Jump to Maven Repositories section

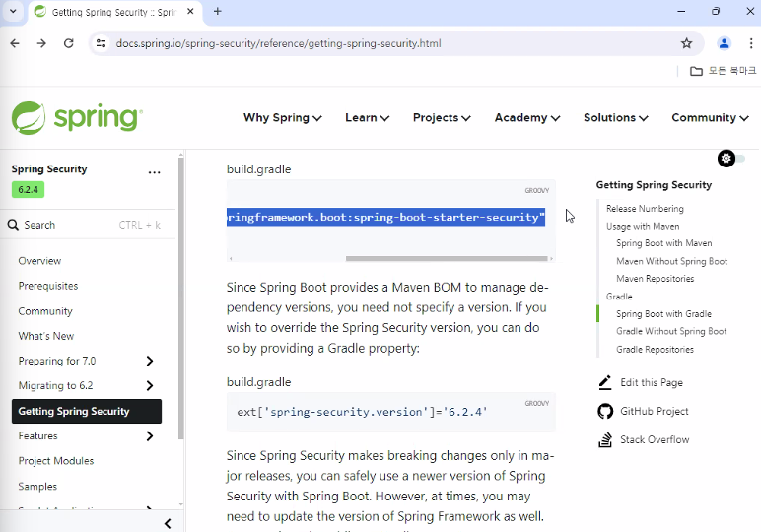tap(656, 279)
